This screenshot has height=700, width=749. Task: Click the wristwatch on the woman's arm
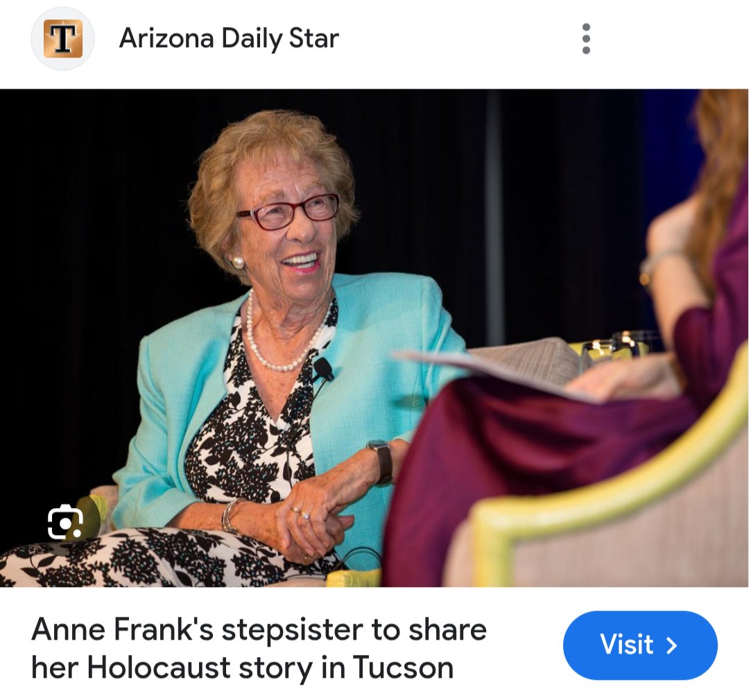381,462
